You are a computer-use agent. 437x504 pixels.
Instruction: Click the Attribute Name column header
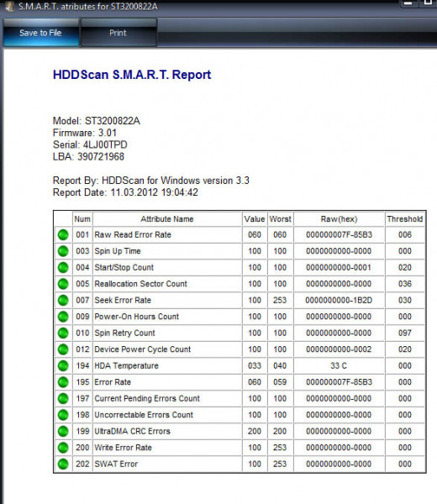167,219
